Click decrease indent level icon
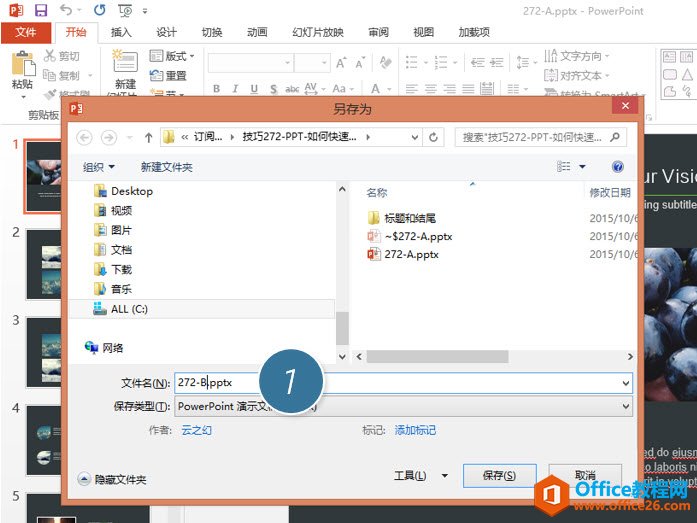This screenshot has height=523, width=697. click(478, 63)
